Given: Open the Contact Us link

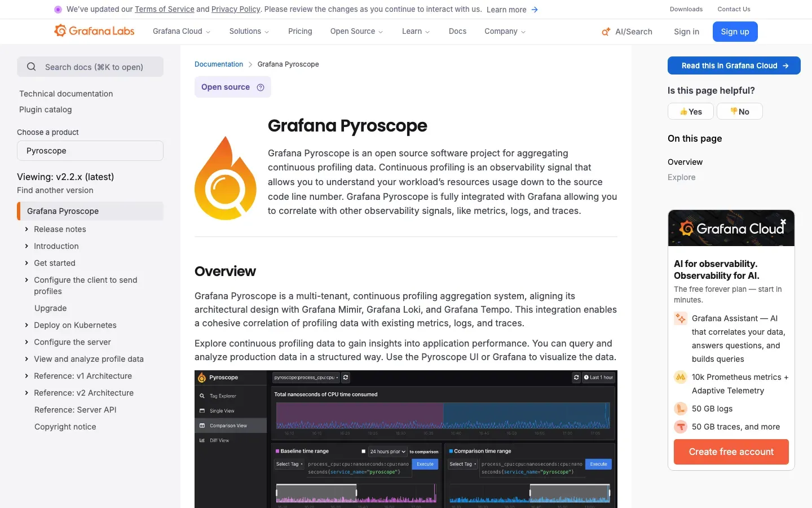Looking at the screenshot, I should 734,9.
